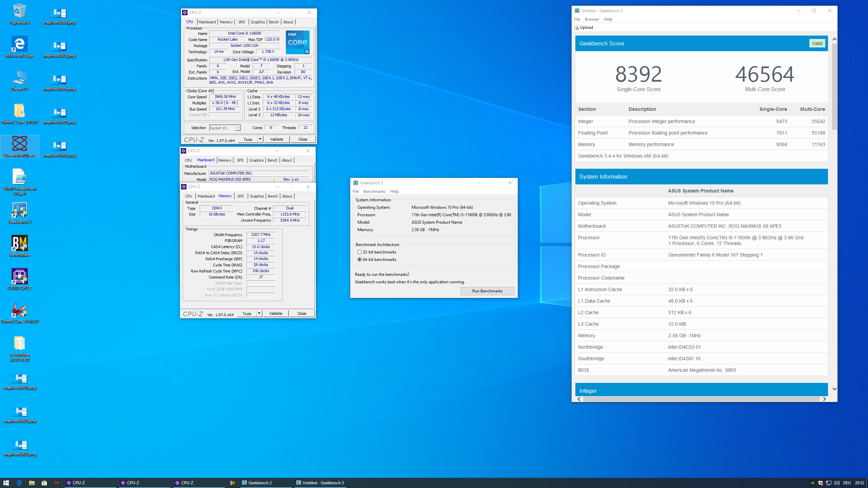Image resolution: width=868 pixels, height=488 pixels.
Task: Click Close in the Memory CPU-Z window
Action: 302,313
